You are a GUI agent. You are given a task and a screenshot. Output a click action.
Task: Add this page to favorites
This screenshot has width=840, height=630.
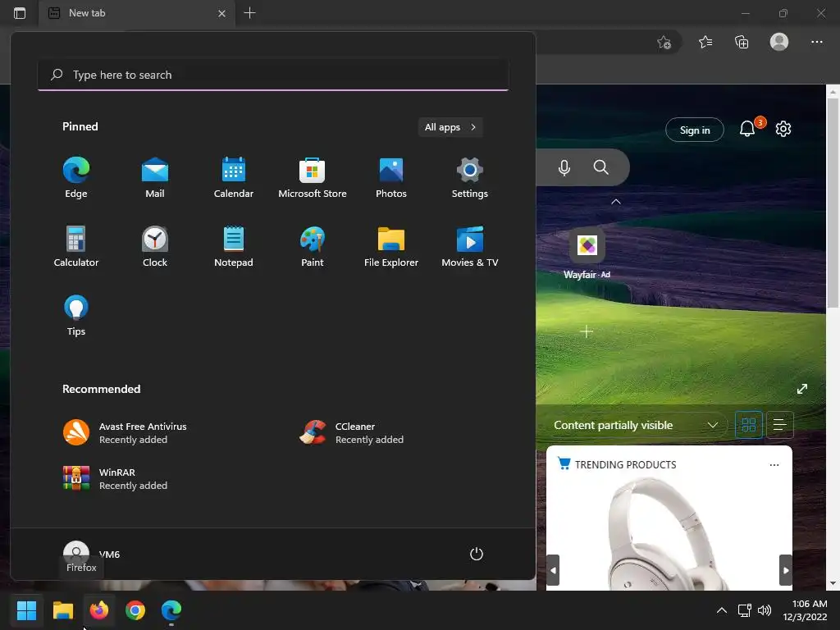(x=664, y=43)
